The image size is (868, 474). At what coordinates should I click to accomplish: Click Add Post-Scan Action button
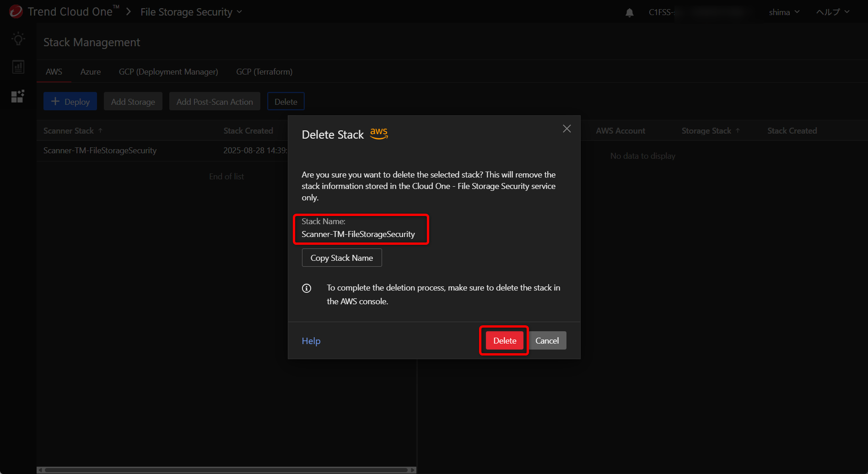215,102
